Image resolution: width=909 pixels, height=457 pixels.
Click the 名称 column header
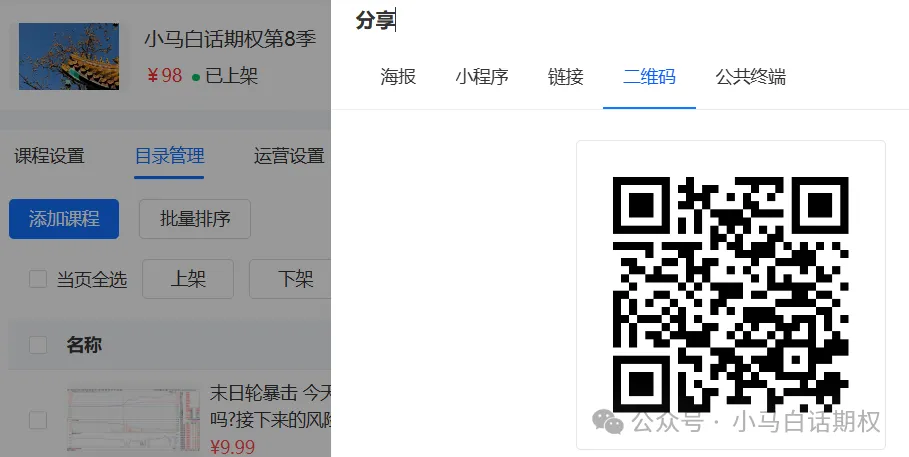click(x=84, y=345)
